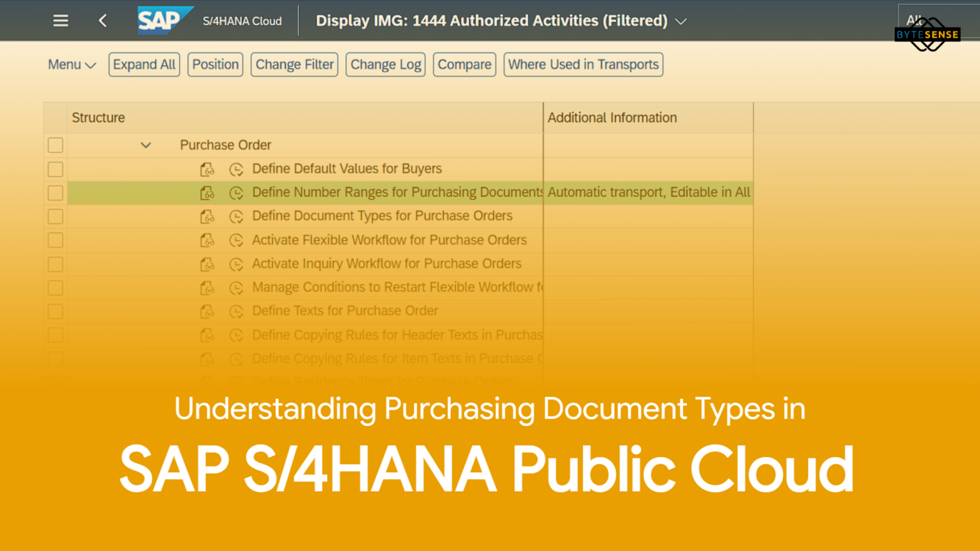The image size is (980, 551).
Task: Tick checkbox for Define Texts for Purchase Order
Action: pyautogui.click(x=55, y=311)
